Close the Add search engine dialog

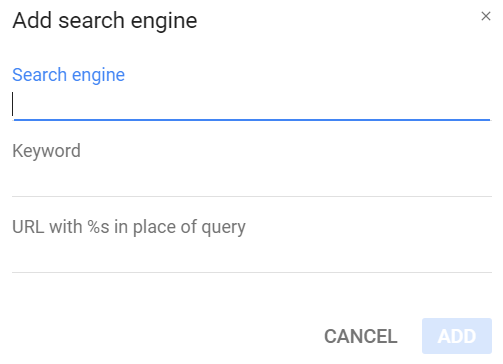[486, 16]
